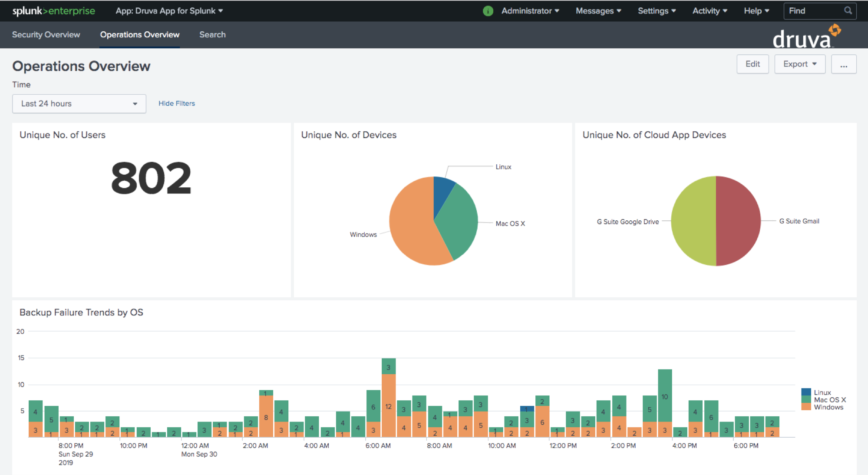Image resolution: width=868 pixels, height=475 pixels.
Task: Click the green bar segment labeled 10
Action: pos(665,395)
